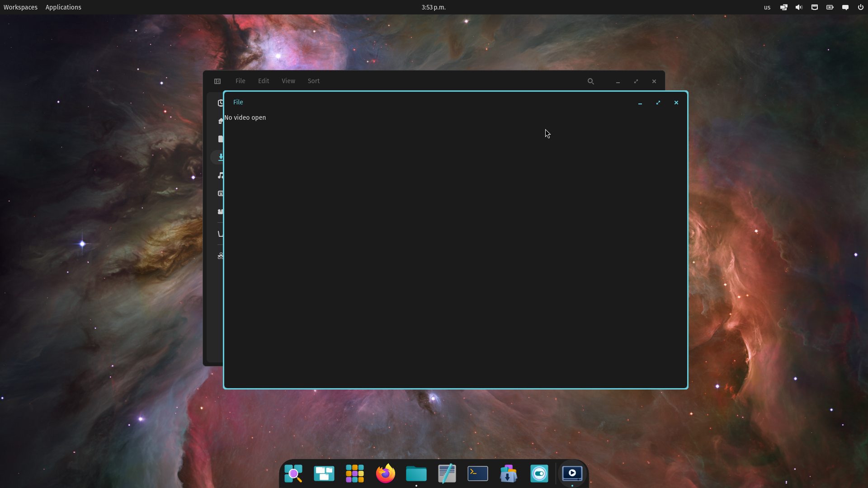Click the 3:53 p.m. clock
This screenshot has width=868, height=488.
(x=434, y=7)
